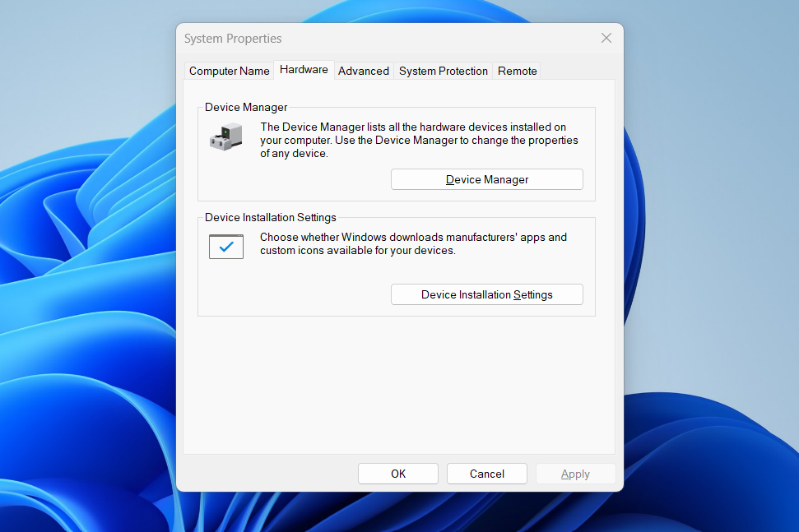Click the greyed-out Apply button
This screenshot has width=799, height=532.
pos(575,474)
